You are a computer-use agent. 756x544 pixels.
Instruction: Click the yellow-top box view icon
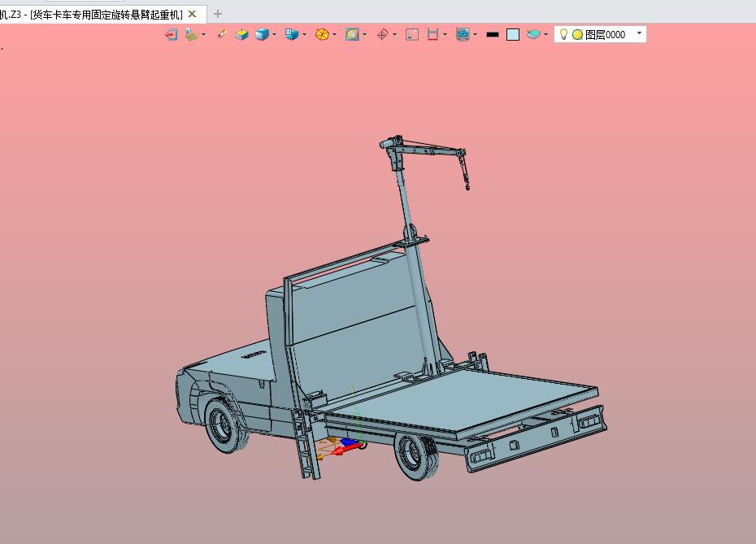pos(241,34)
